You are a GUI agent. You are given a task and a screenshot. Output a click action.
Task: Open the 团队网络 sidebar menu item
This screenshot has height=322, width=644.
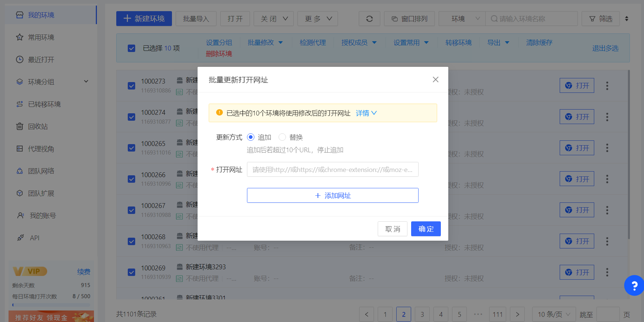(41, 171)
